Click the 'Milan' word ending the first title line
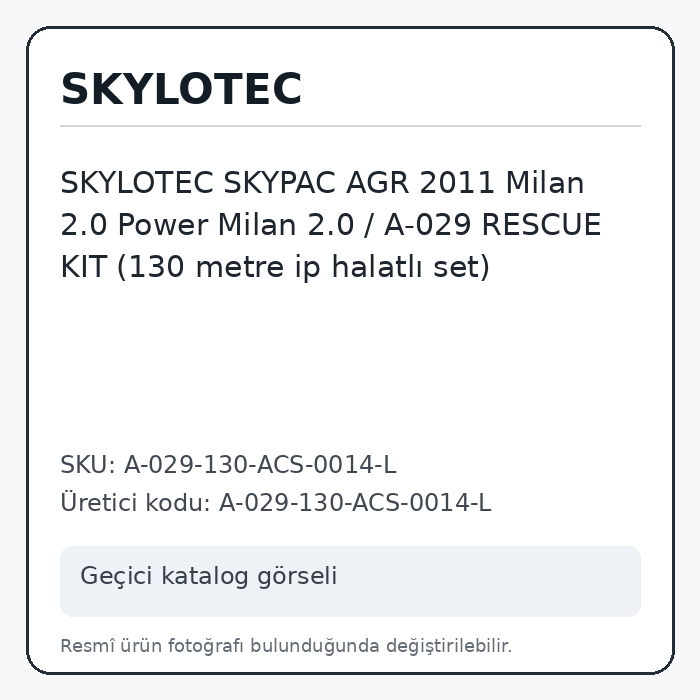Viewport: 700px width, 700px height. 545,183
